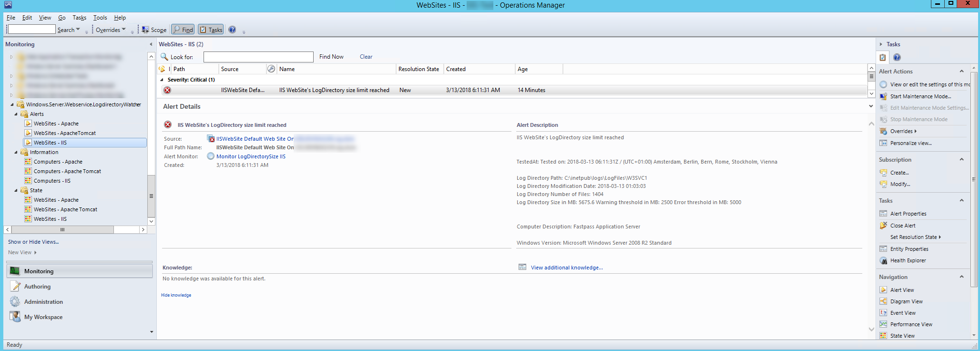The image size is (980, 351).
Task: Open Set Resolution State submenu
Action: [915, 237]
